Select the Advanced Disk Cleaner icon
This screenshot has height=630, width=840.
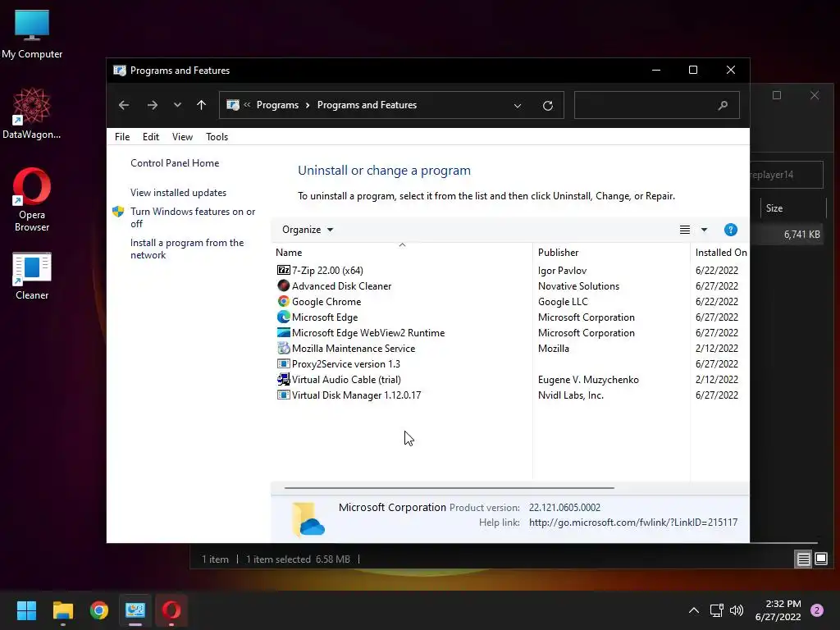coord(283,285)
